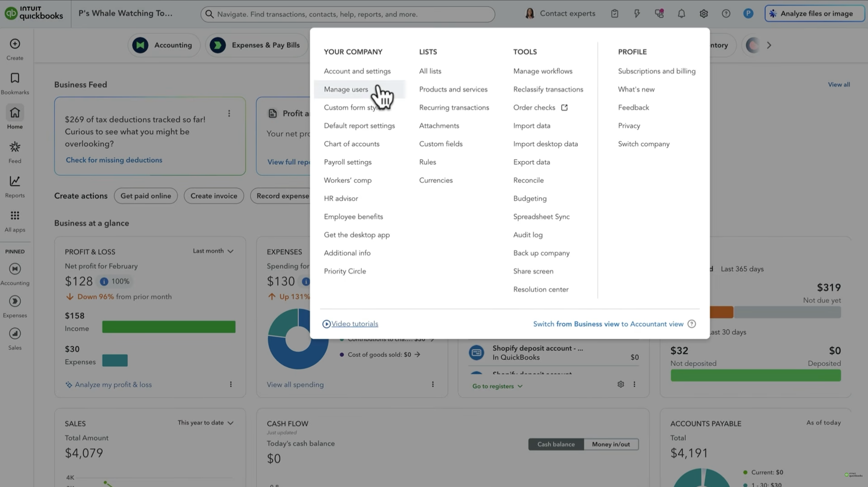The image size is (868, 487).
Task: Open pinned Accounting sidebar icon
Action: point(15,269)
